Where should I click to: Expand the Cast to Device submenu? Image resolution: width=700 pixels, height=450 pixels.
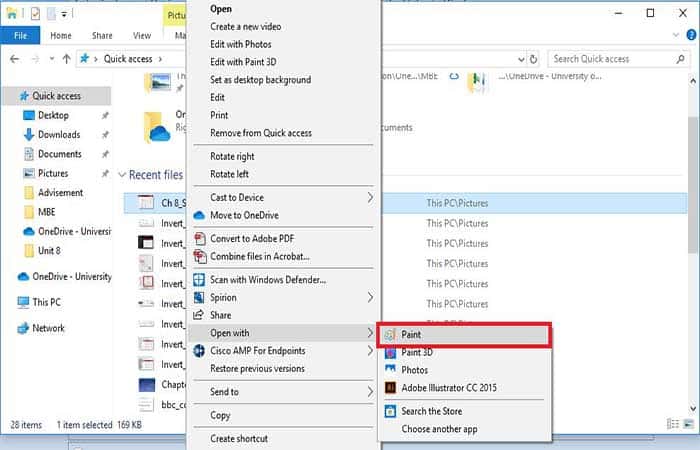click(x=369, y=198)
